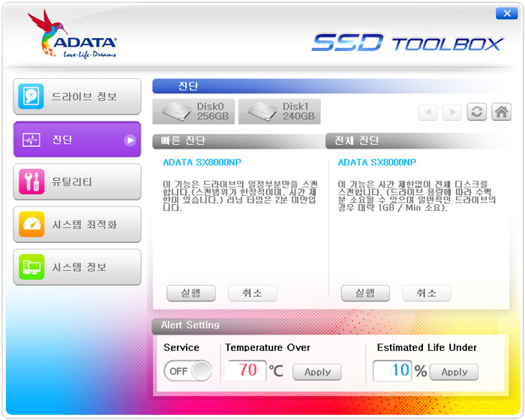The image size is (525, 420).
Task: Click the home icon
Action: point(501,112)
